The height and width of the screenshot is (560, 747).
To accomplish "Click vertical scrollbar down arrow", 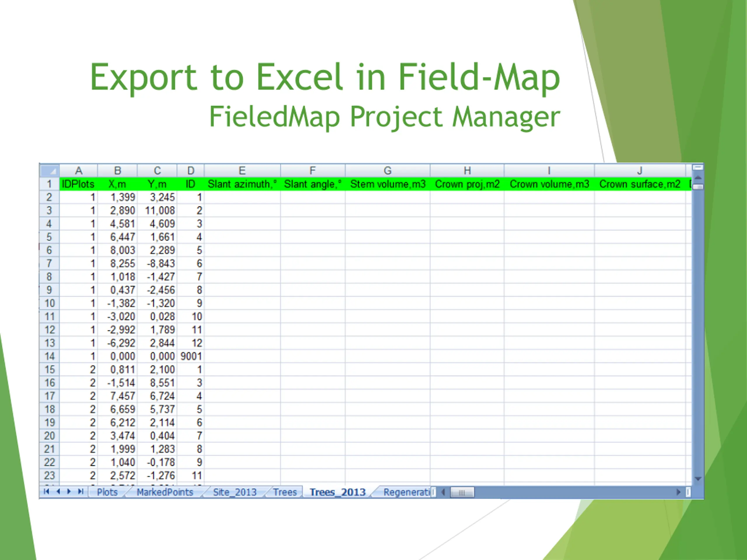I will click(x=698, y=479).
